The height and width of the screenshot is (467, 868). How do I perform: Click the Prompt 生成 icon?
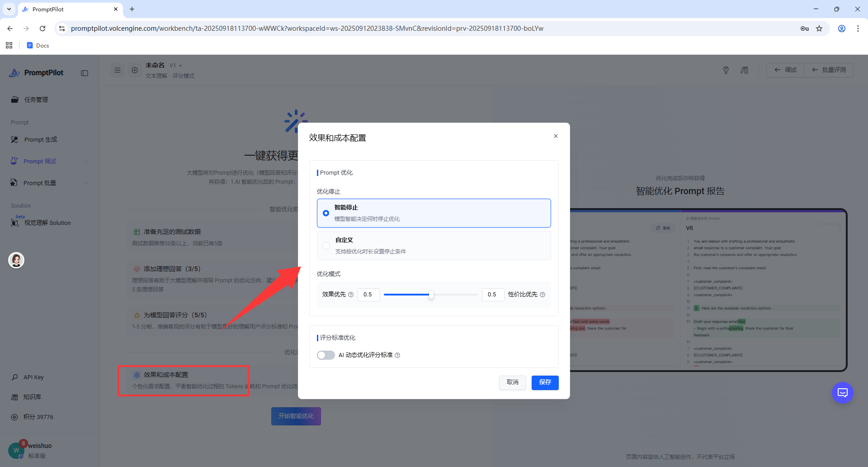pos(15,140)
